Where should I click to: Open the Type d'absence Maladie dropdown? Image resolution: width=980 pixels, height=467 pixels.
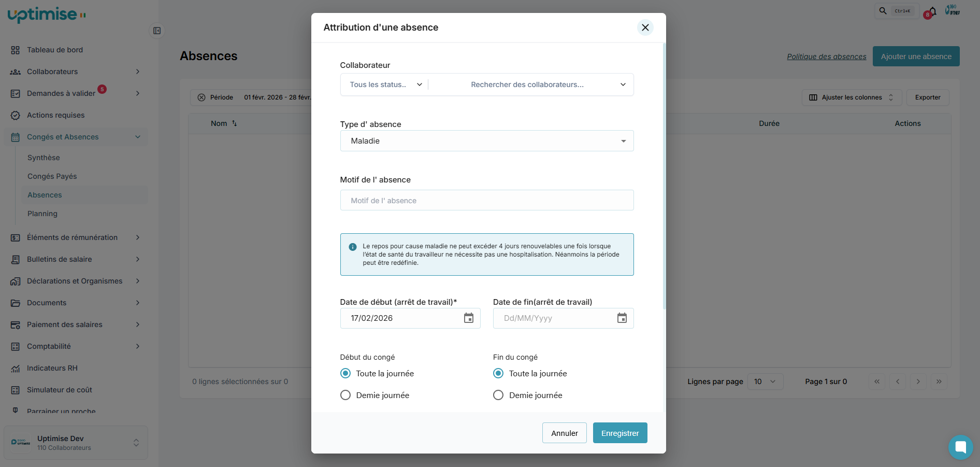click(x=486, y=141)
